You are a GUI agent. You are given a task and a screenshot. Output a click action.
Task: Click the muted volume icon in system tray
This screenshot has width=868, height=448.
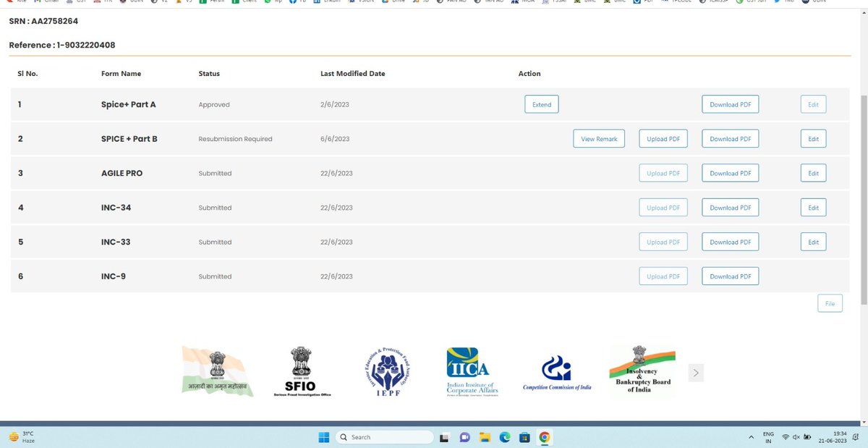(x=796, y=437)
